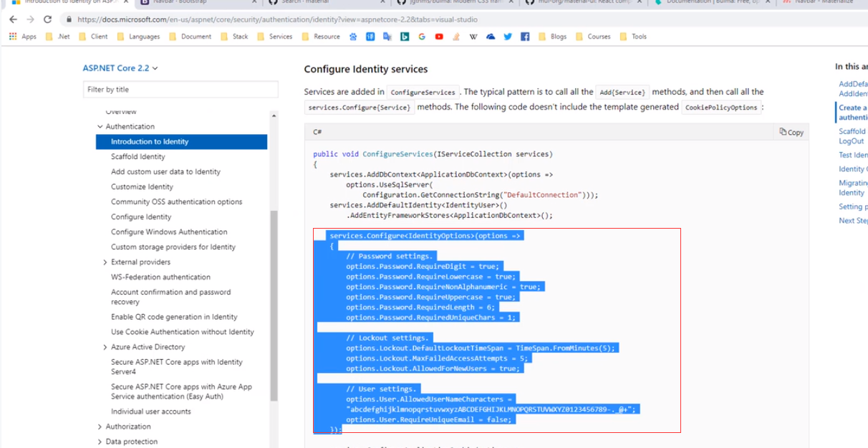Open the Wikipedia bookmark icon

pos(473,37)
